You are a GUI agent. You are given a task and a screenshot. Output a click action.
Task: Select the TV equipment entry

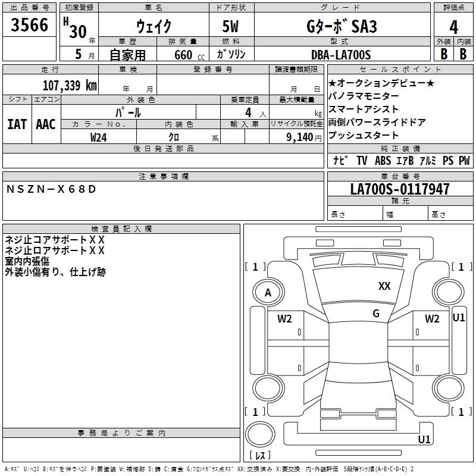tap(362, 160)
